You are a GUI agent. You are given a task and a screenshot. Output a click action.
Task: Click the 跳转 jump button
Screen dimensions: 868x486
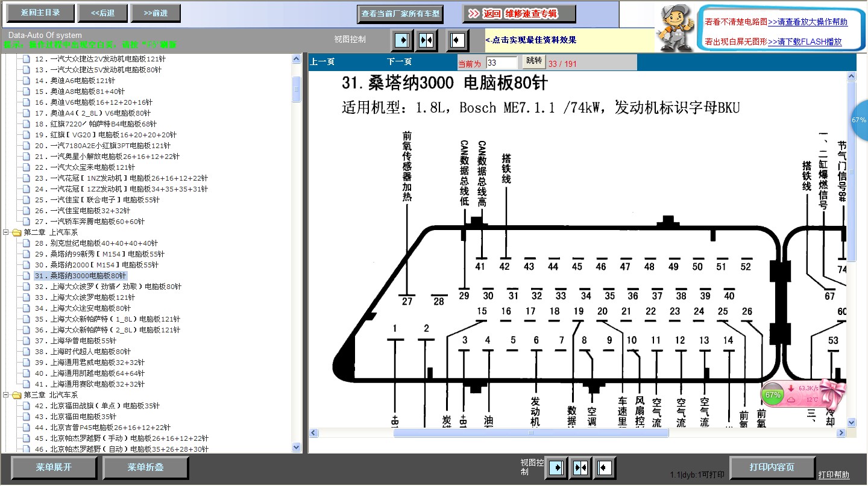(x=533, y=61)
